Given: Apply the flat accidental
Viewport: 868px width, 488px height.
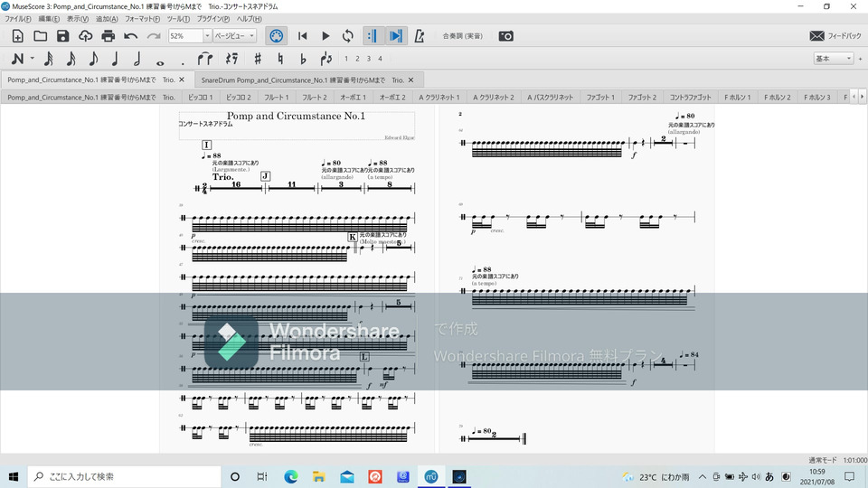Looking at the screenshot, I should click(x=303, y=59).
